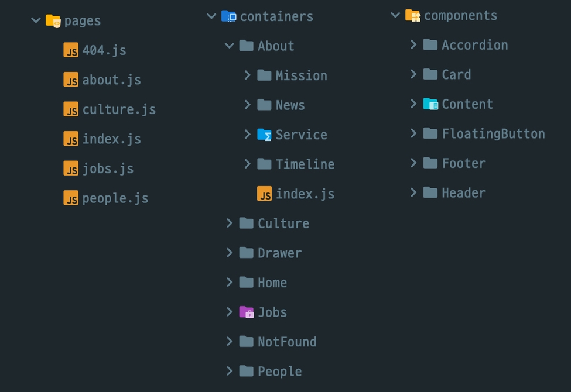The height and width of the screenshot is (392, 571).
Task: Click the orange components folder icon
Action: 413,15
